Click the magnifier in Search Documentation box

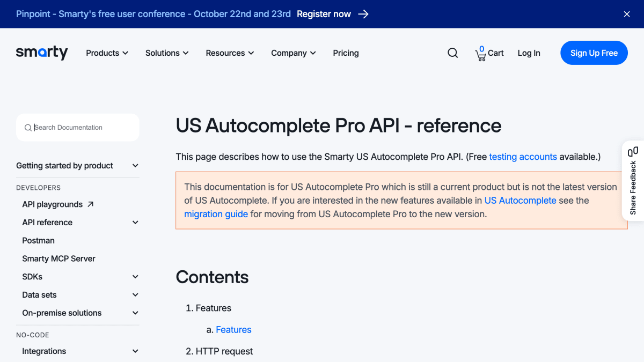pos(28,128)
